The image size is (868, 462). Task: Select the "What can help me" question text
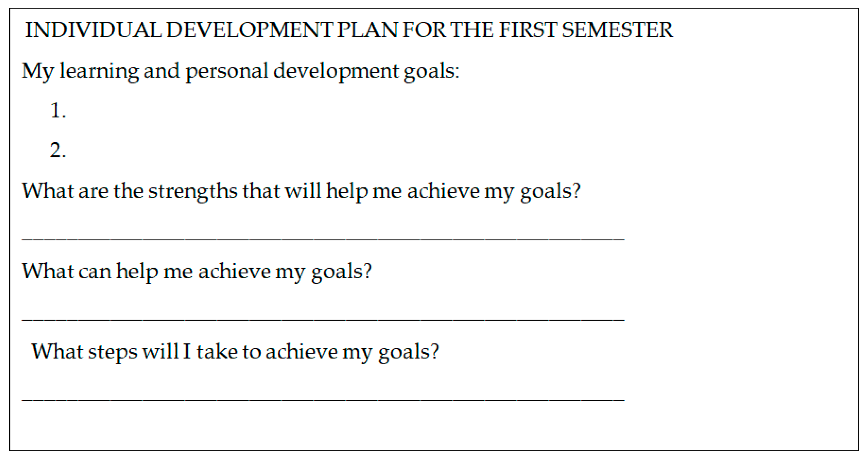[197, 271]
